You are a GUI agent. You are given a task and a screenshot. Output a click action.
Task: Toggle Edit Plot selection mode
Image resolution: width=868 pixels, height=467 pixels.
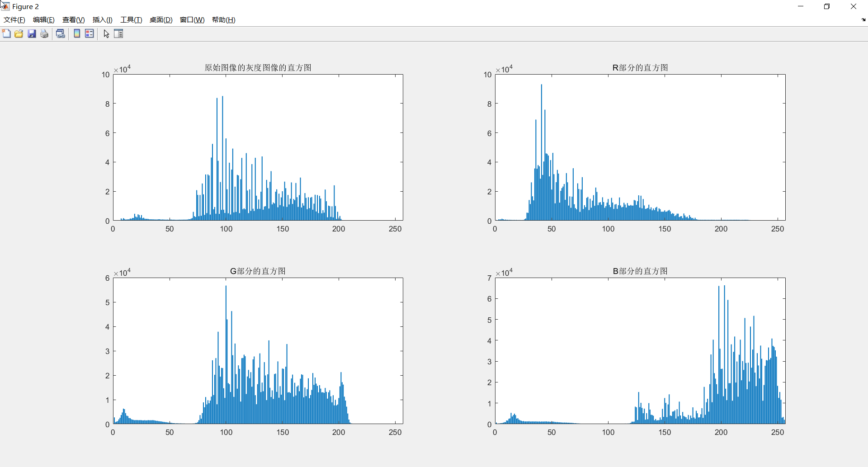[106, 33]
